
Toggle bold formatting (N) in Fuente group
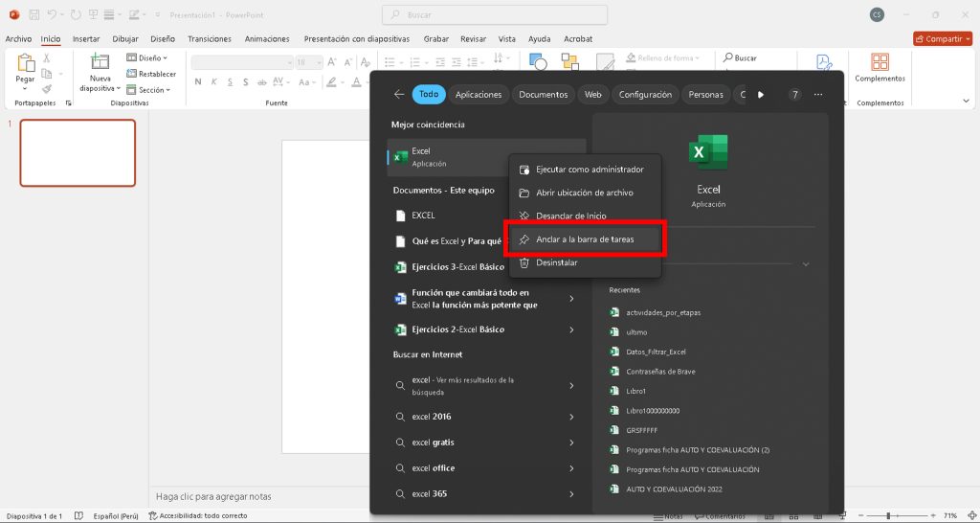(x=198, y=81)
